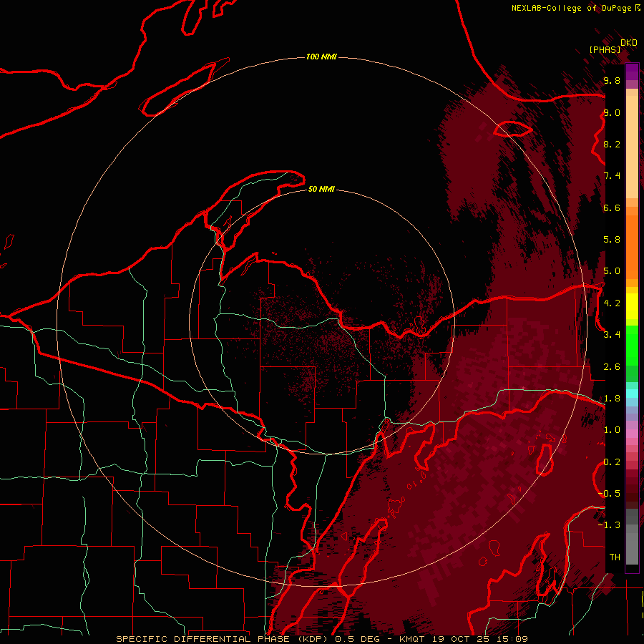This screenshot has width=644, height=644.
Task: Click the 5.8 value on the color scale
Action: pyautogui.click(x=612, y=240)
